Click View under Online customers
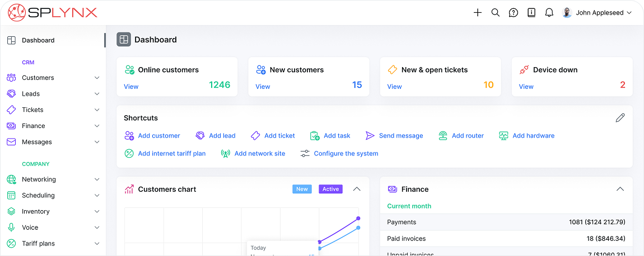Viewport: 644px width, 256px height. click(131, 87)
